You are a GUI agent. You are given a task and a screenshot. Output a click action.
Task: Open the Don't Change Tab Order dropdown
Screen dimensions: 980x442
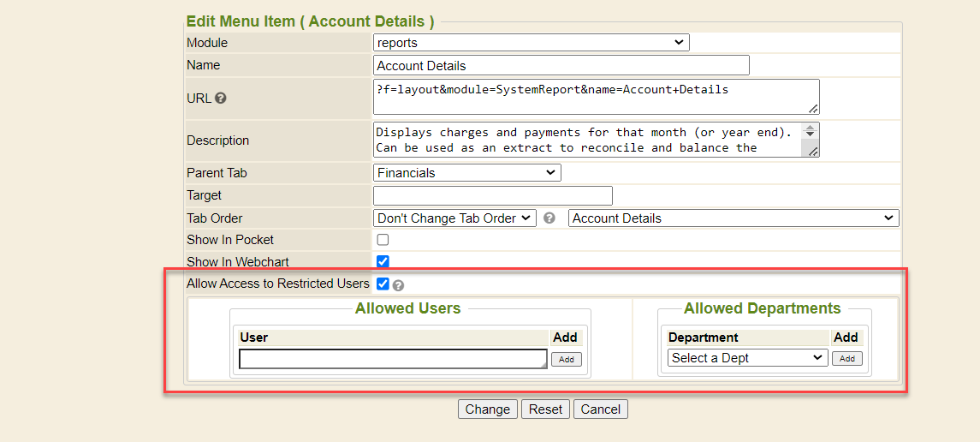[x=454, y=218]
